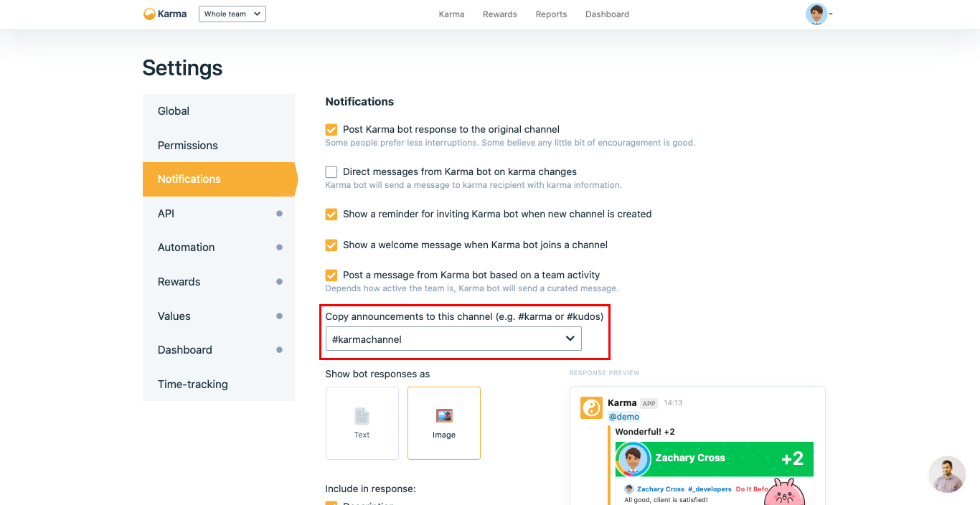
Task: Select Rewards tab in settings sidebar
Action: 219,281
